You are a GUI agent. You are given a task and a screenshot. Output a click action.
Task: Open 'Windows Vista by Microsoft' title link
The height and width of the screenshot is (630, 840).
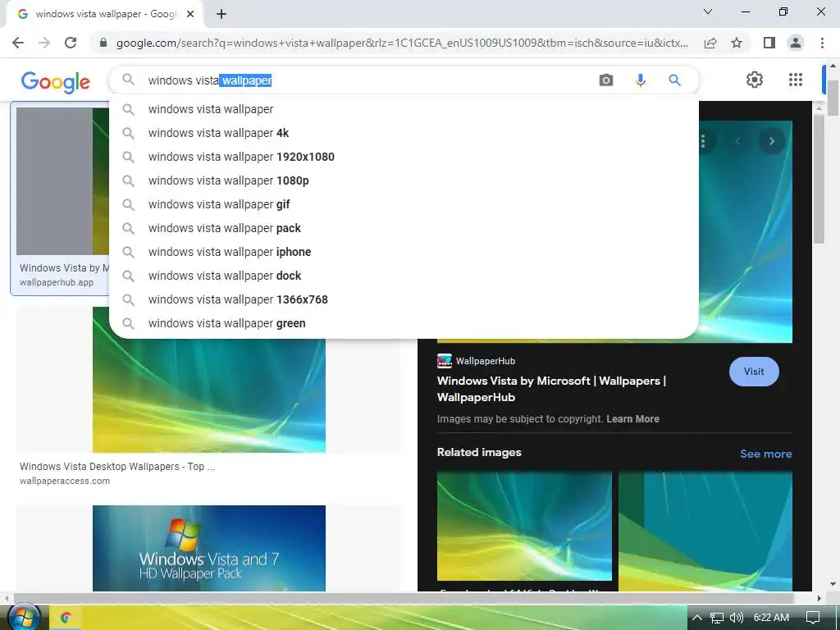pyautogui.click(x=551, y=389)
